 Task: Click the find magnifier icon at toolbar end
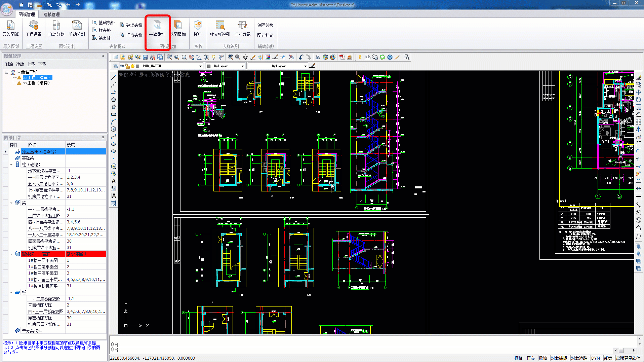pos(406,57)
